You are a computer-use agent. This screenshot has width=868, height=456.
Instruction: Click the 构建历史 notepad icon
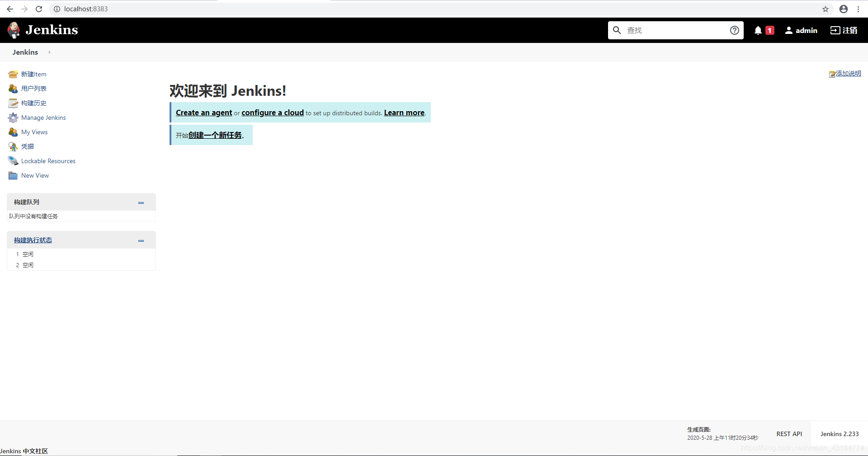click(13, 103)
